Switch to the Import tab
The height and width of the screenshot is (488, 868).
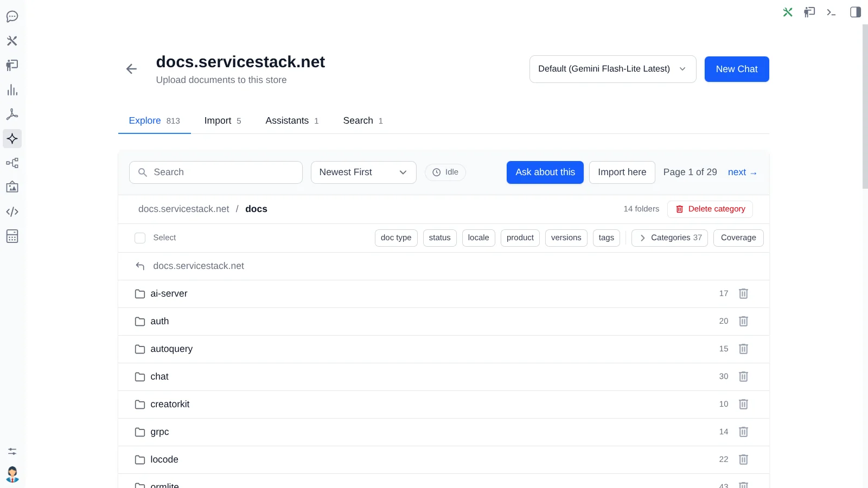tap(222, 120)
